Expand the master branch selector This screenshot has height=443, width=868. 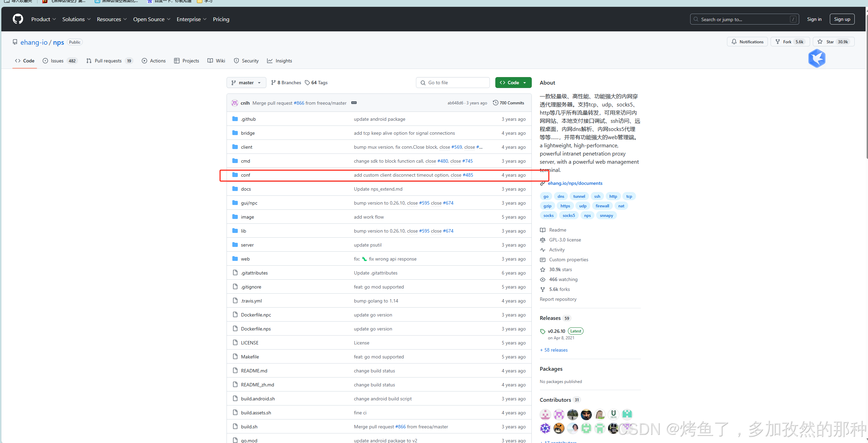pyautogui.click(x=246, y=82)
